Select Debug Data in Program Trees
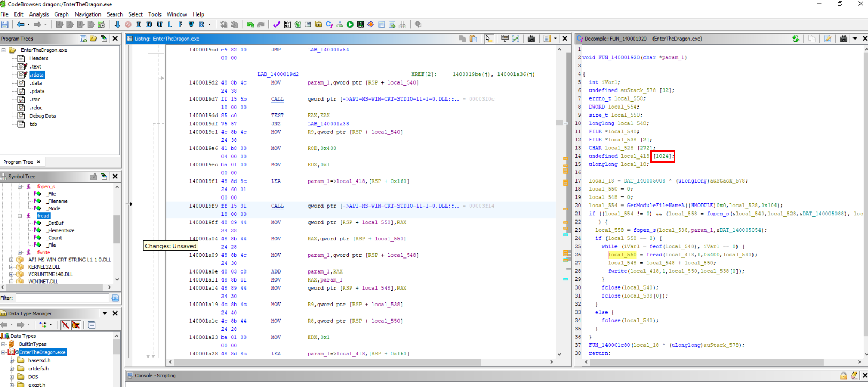Image resolution: width=868 pixels, height=387 pixels. click(42, 116)
